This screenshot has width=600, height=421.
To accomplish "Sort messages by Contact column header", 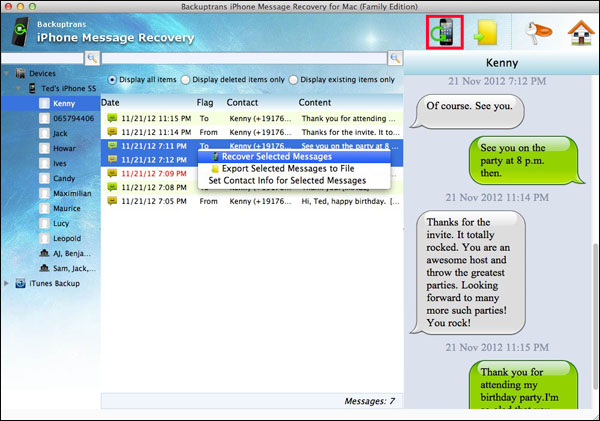I will [242, 103].
